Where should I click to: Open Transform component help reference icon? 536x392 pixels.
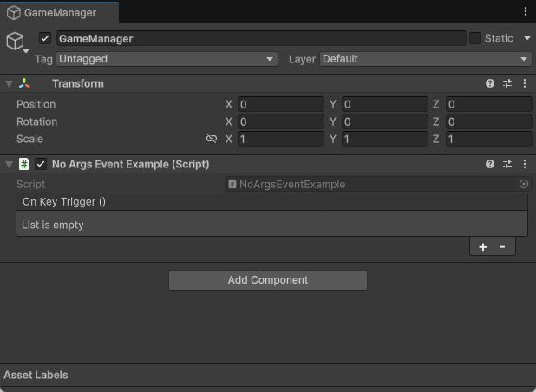[x=490, y=84]
